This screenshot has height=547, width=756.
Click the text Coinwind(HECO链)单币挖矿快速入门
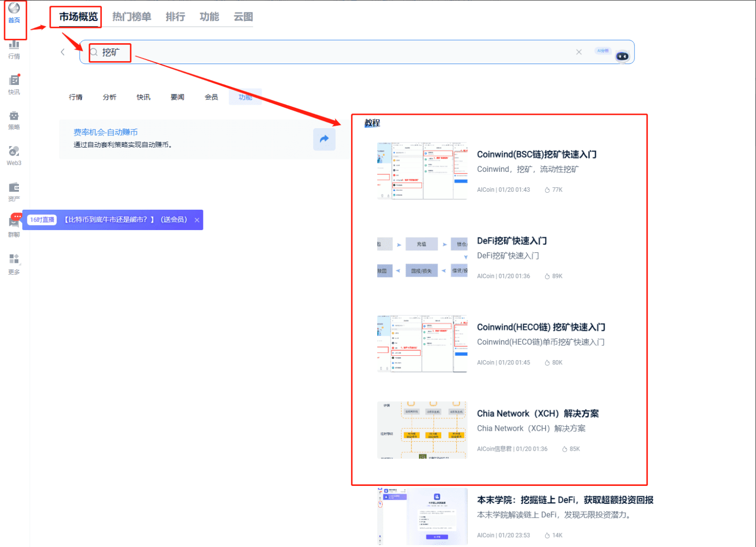click(x=541, y=342)
